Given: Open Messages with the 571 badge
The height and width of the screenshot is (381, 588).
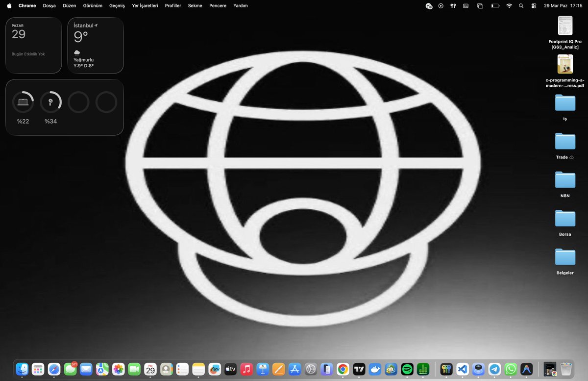Looking at the screenshot, I should (70, 369).
